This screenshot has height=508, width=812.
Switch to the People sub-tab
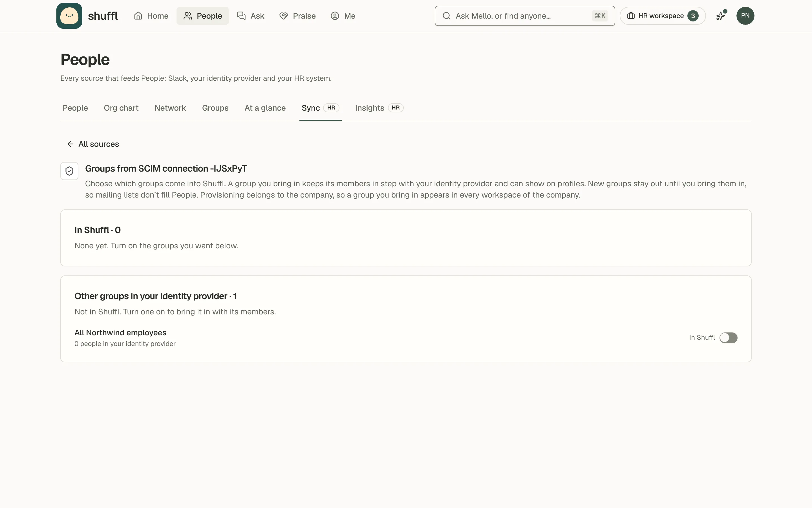coord(75,108)
